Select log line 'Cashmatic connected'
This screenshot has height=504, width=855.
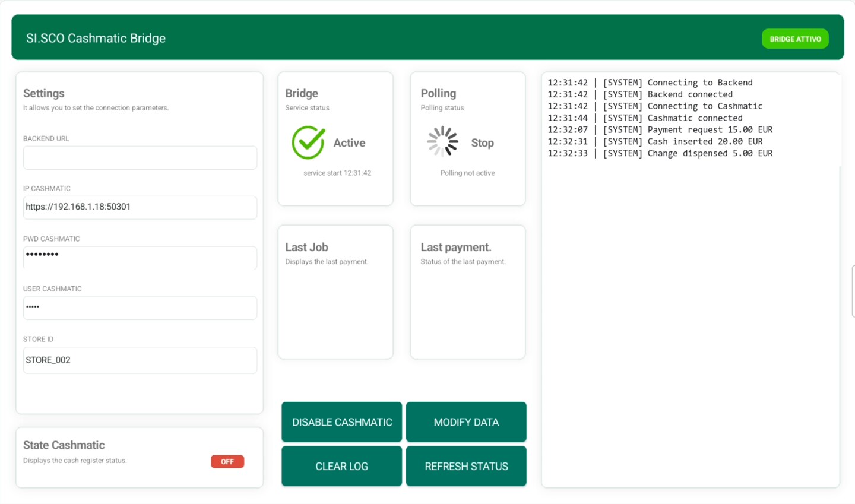pyautogui.click(x=645, y=118)
